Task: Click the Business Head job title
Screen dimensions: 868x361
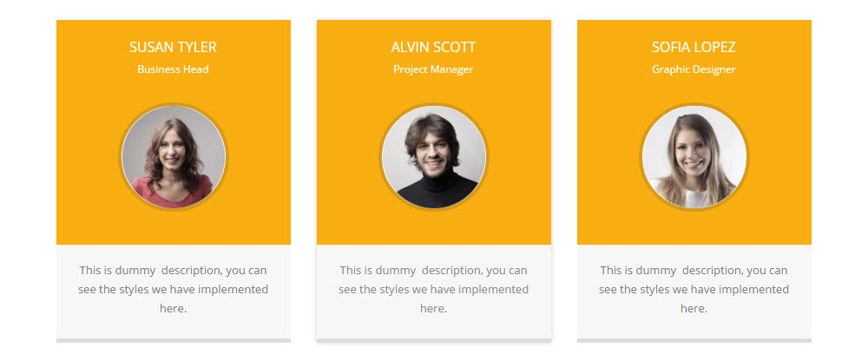Action: click(173, 69)
